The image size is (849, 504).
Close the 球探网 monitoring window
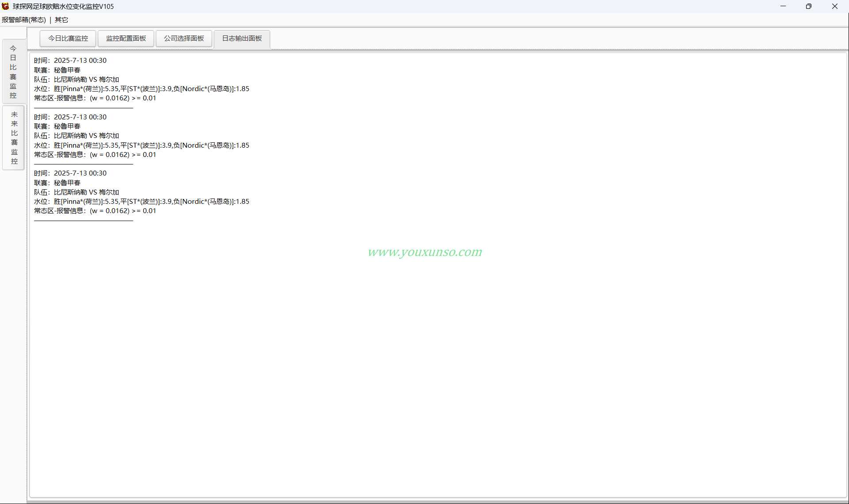point(835,6)
